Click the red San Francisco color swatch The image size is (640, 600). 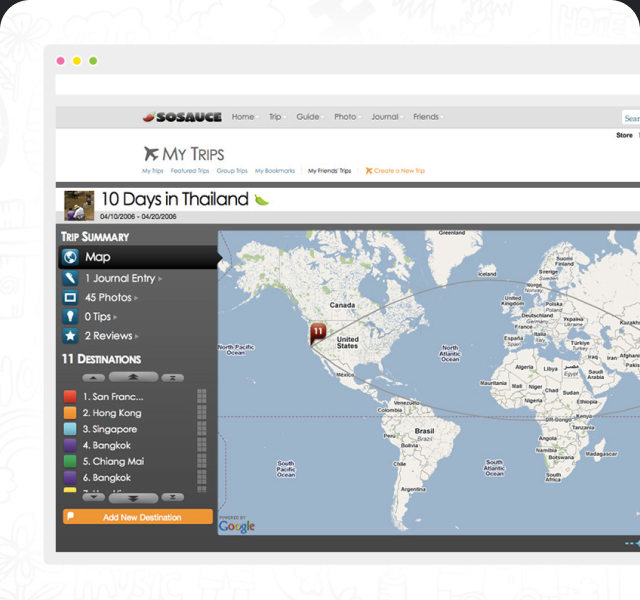[70, 396]
